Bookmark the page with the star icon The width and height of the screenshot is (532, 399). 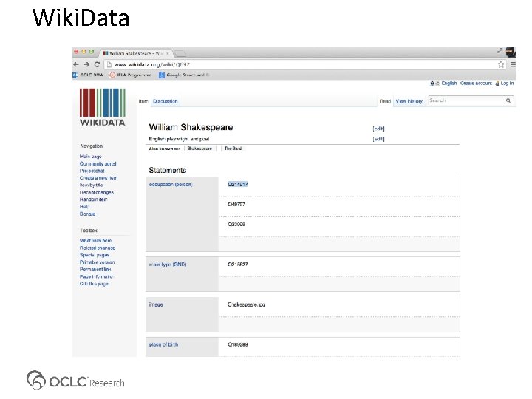coord(501,64)
